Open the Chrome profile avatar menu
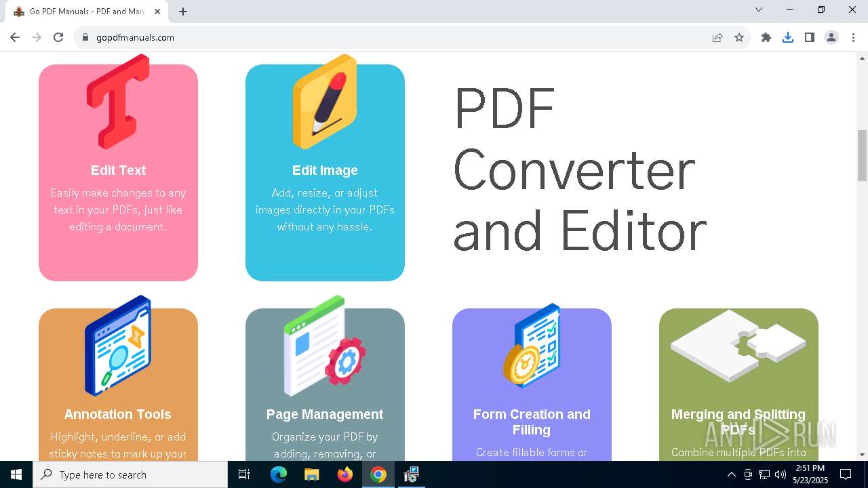Screen dimensions: 868x488 831,37
